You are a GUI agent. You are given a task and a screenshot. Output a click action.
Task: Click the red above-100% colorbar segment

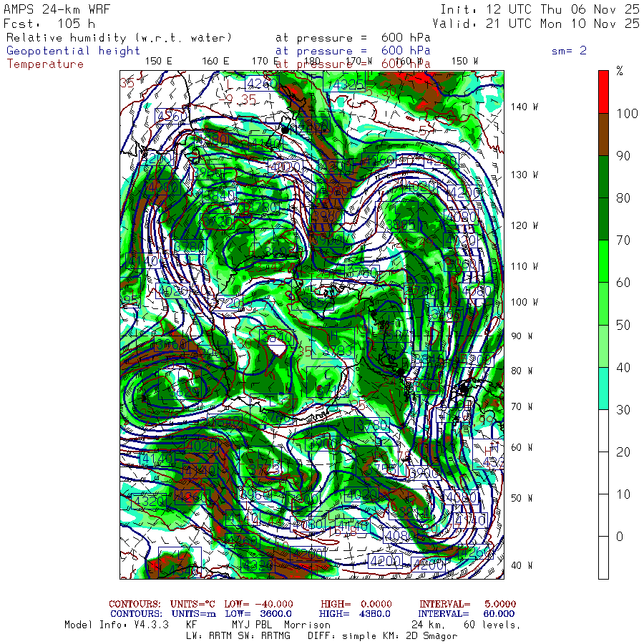pyautogui.click(x=603, y=92)
